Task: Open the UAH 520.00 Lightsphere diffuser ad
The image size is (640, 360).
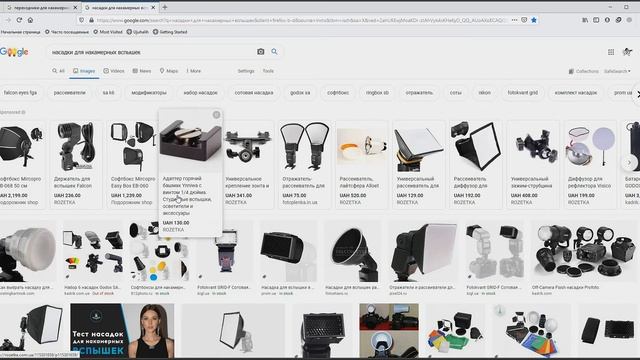Action: [x=362, y=164]
